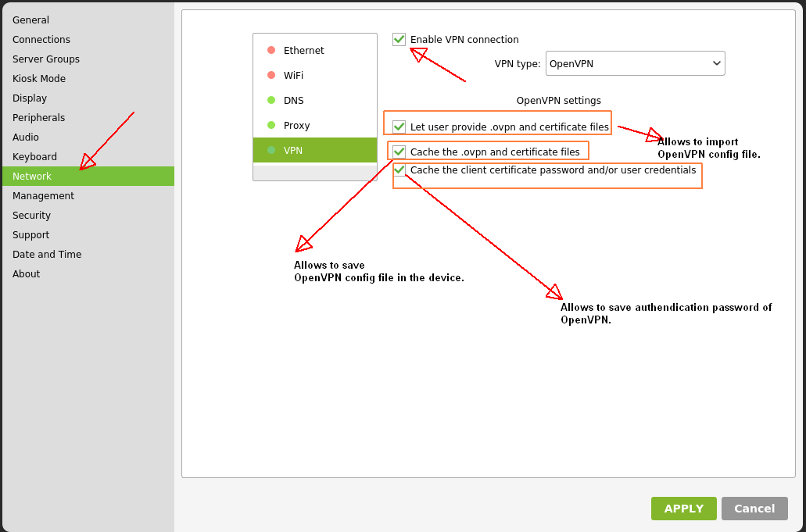Switch to the WiFi network tab

pos(315,76)
